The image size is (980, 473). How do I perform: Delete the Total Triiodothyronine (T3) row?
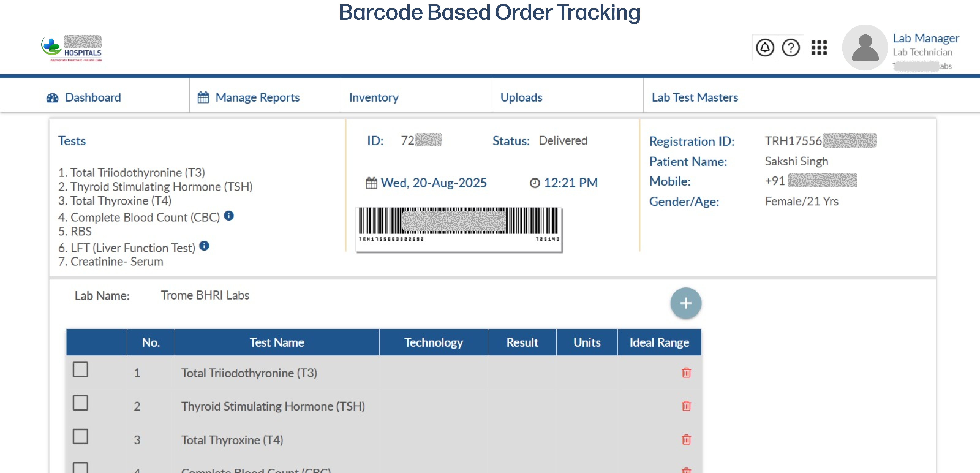click(x=686, y=373)
